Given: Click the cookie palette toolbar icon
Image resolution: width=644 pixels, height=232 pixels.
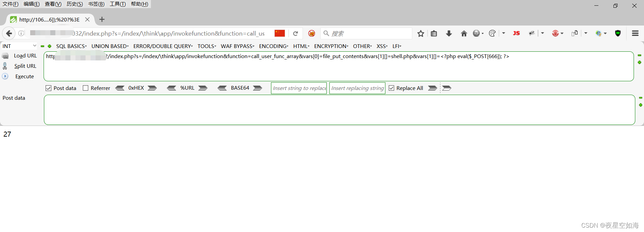Looking at the screenshot, I should pyautogui.click(x=492, y=33).
